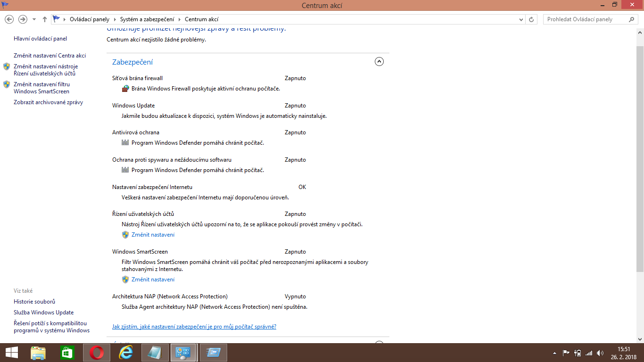Click the vertical scrollbar thumb
Viewport: 644px width, 362px height.
[x=640, y=159]
